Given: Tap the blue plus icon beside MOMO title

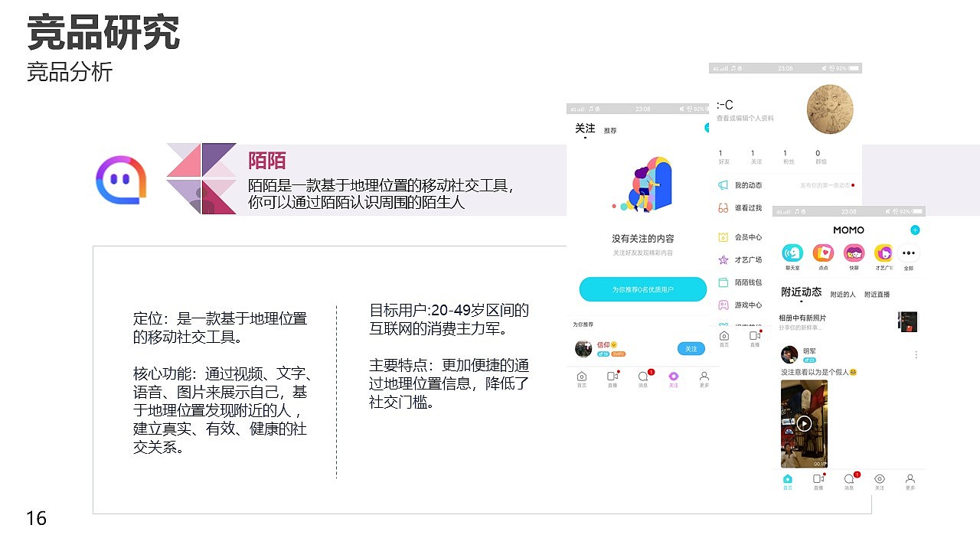Looking at the screenshot, I should (915, 230).
